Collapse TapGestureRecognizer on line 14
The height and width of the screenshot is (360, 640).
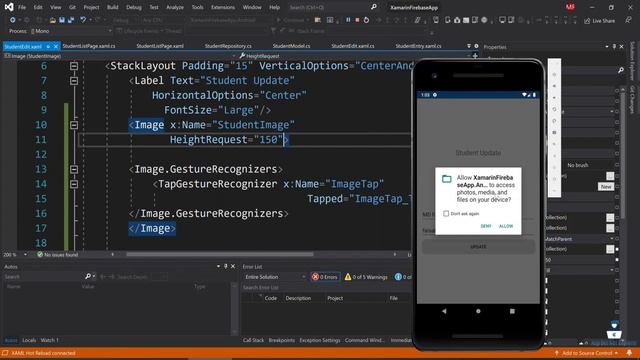tap(74, 184)
